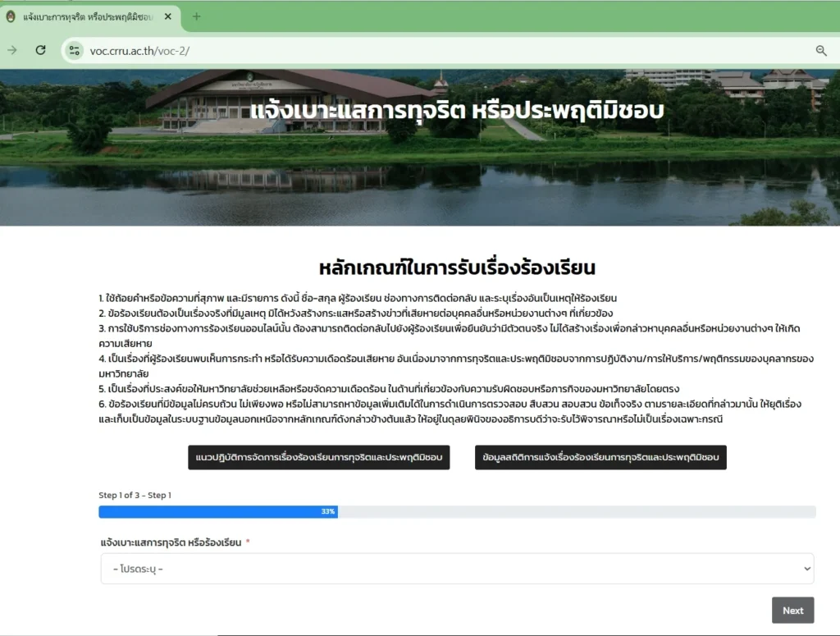The image size is (840, 636).
Task: Click the forward navigation arrow
Action: tap(11, 50)
